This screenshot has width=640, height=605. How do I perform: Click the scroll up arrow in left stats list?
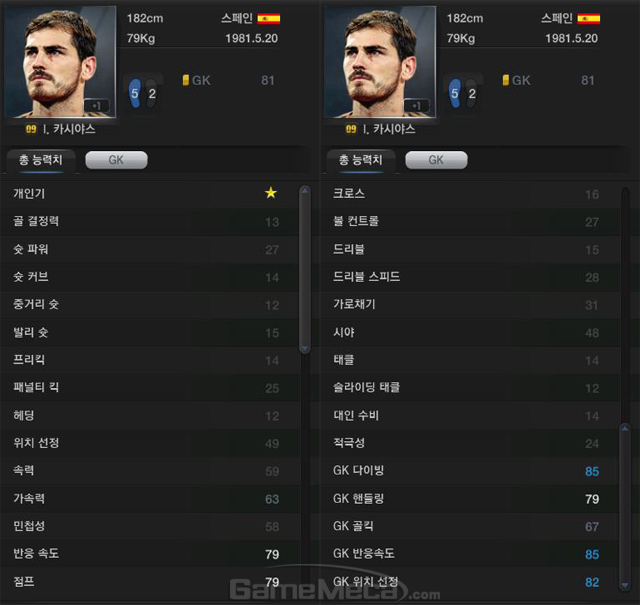click(305, 191)
